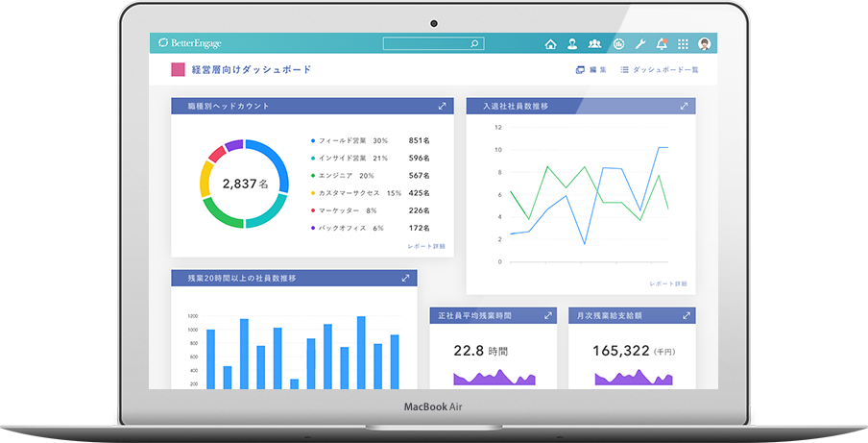Click the pink square beside dashboard title
Screen dimensions: 868x443
click(177, 70)
